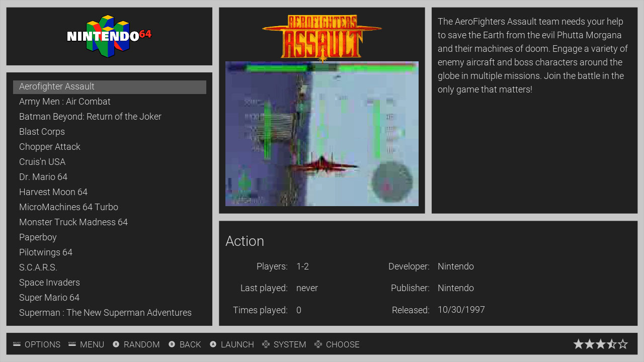
Task: Click the X button icon beside RANDOM
Action: click(x=116, y=344)
